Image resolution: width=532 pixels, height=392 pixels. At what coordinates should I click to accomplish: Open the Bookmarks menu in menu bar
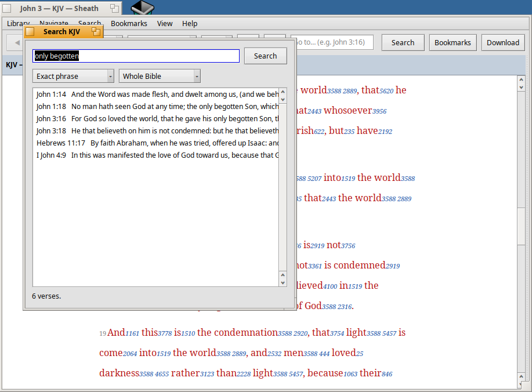tap(129, 23)
